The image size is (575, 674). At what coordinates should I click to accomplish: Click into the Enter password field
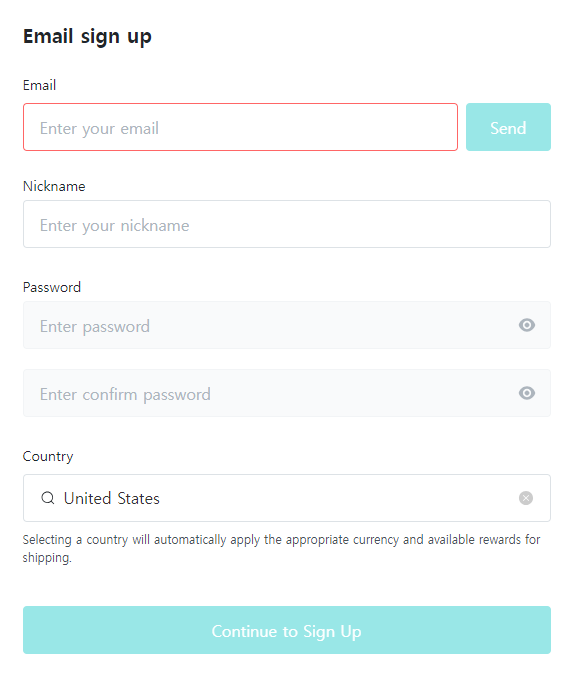[287, 325]
